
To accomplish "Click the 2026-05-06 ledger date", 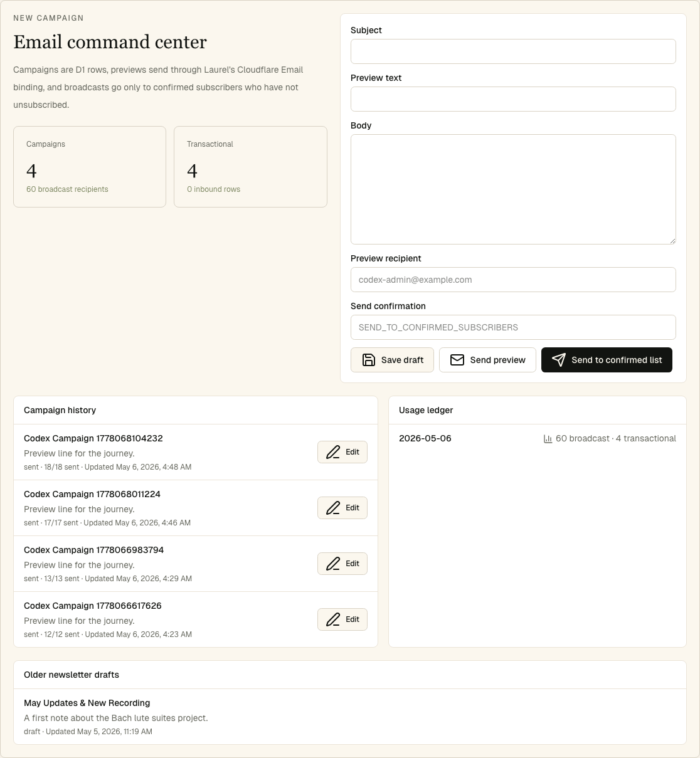I will [425, 438].
